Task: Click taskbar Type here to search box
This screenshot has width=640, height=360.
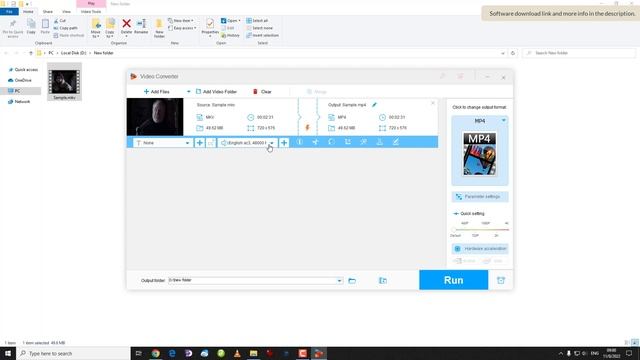Action: click(x=73, y=353)
